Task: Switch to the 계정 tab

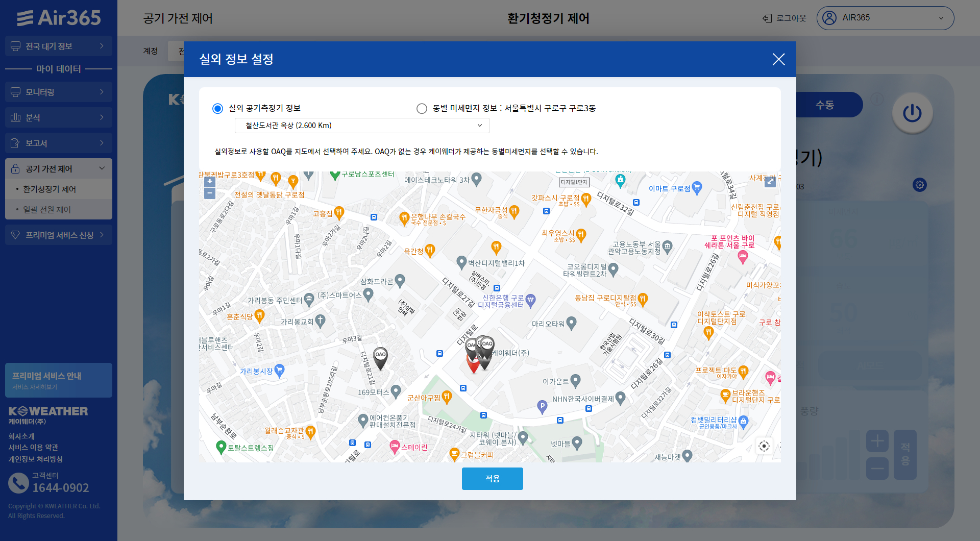Action: (151, 51)
